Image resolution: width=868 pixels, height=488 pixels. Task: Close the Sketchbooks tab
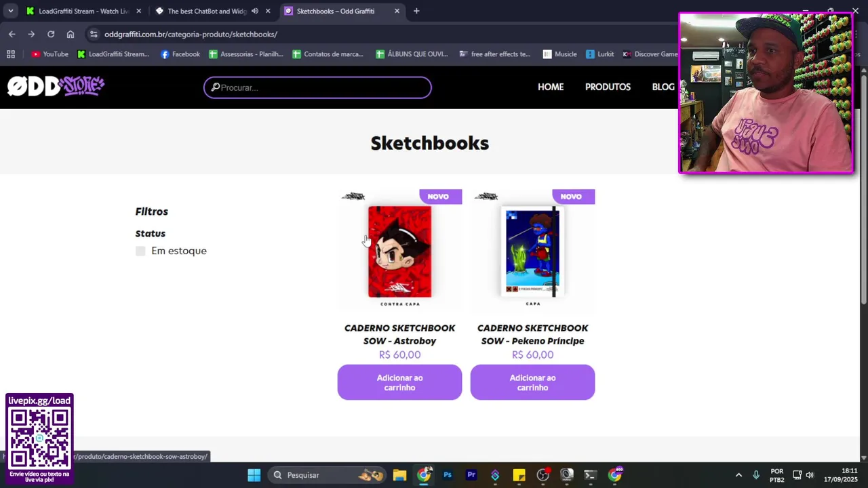pyautogui.click(x=397, y=11)
